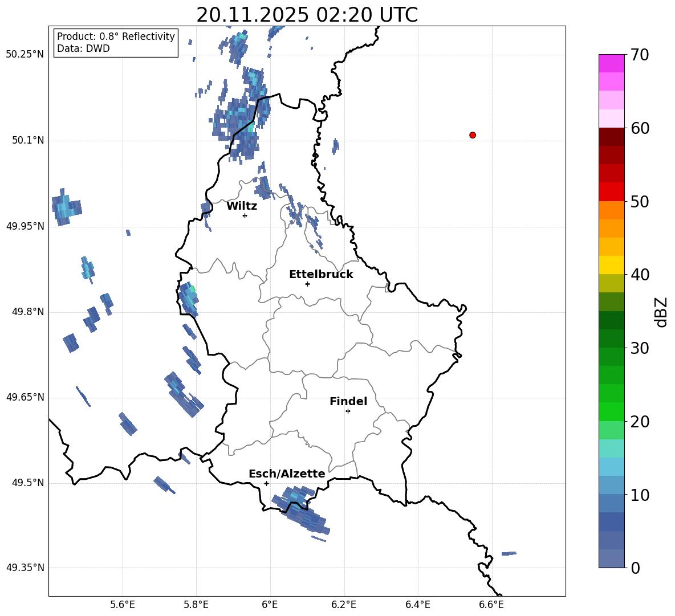Click the 6.2°E longitude label
The image size is (675, 616).
pos(344,605)
